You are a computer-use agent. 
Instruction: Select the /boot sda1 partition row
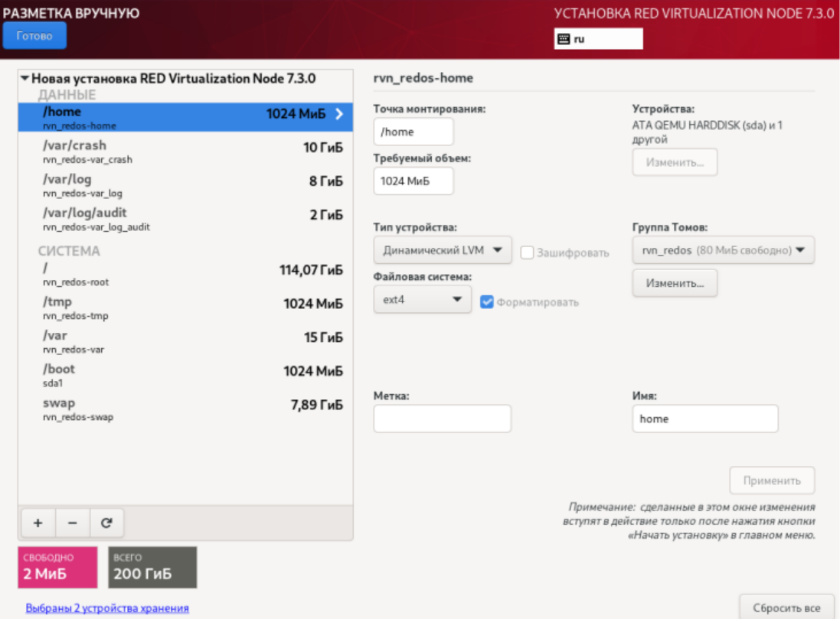[x=185, y=375]
